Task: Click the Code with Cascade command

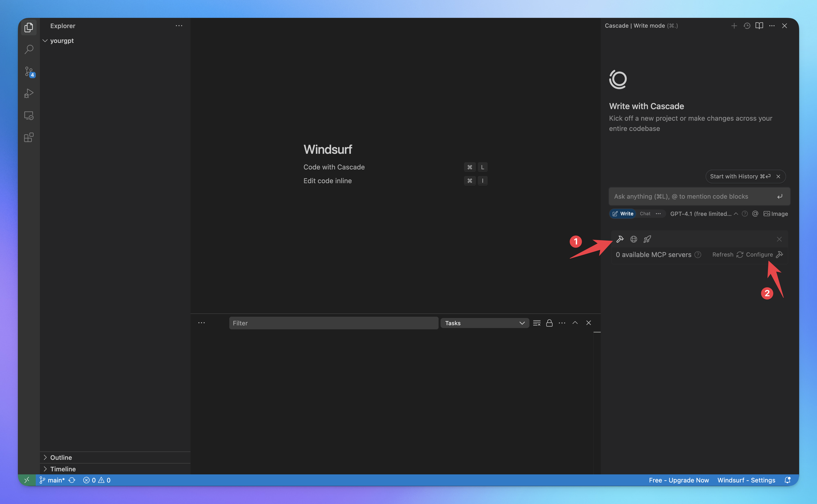Action: 334,167
